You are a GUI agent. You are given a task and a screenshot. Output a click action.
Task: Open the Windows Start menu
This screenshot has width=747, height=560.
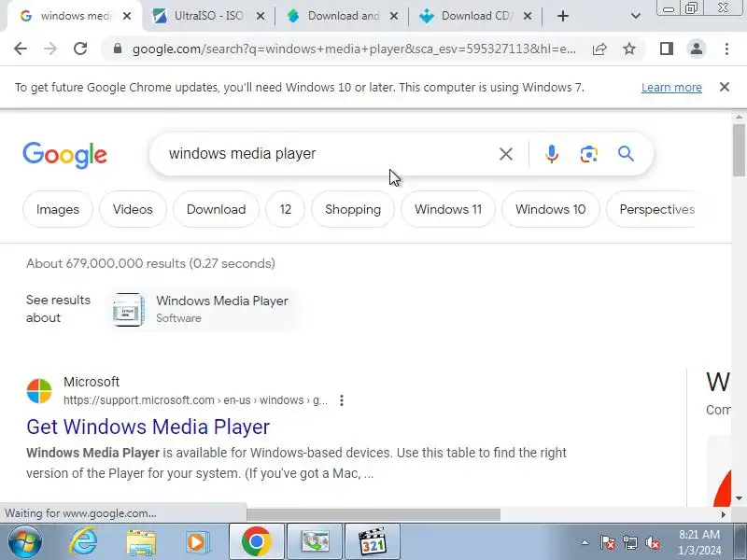click(24, 542)
